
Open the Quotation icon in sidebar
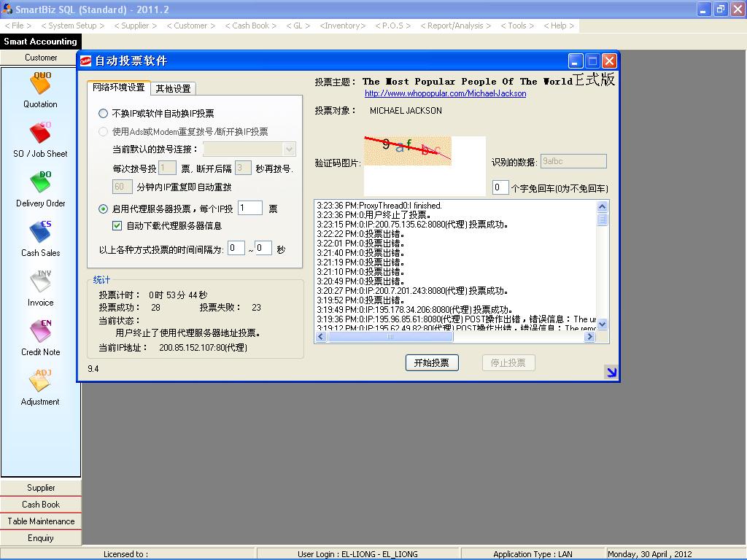tap(41, 83)
